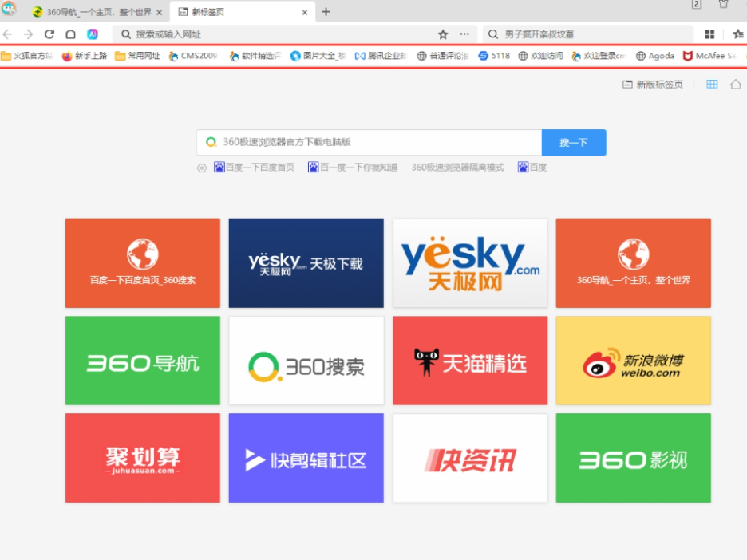Select the grid view icon at top right

tap(712, 85)
